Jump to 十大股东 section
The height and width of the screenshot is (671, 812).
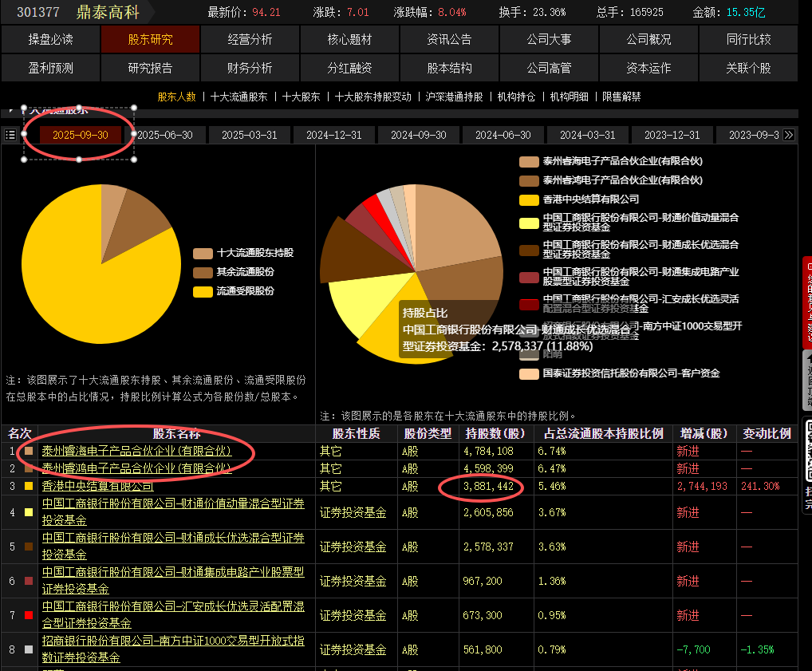(301, 97)
